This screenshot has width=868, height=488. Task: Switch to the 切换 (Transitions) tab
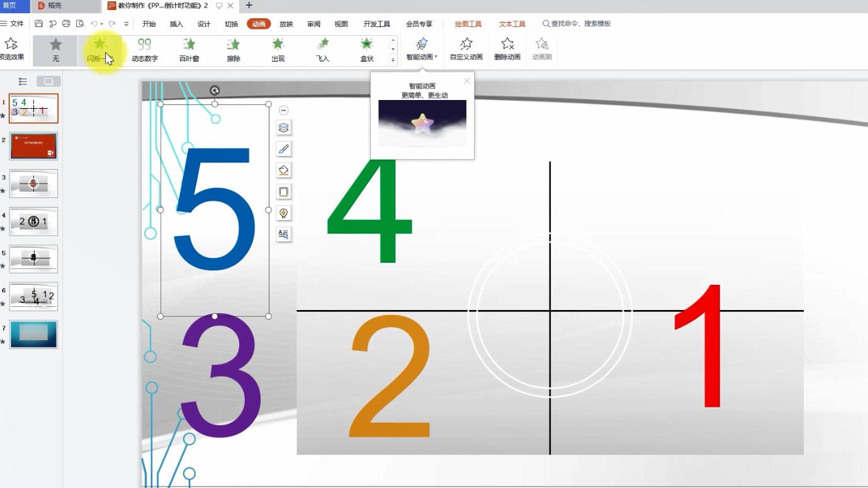click(231, 24)
